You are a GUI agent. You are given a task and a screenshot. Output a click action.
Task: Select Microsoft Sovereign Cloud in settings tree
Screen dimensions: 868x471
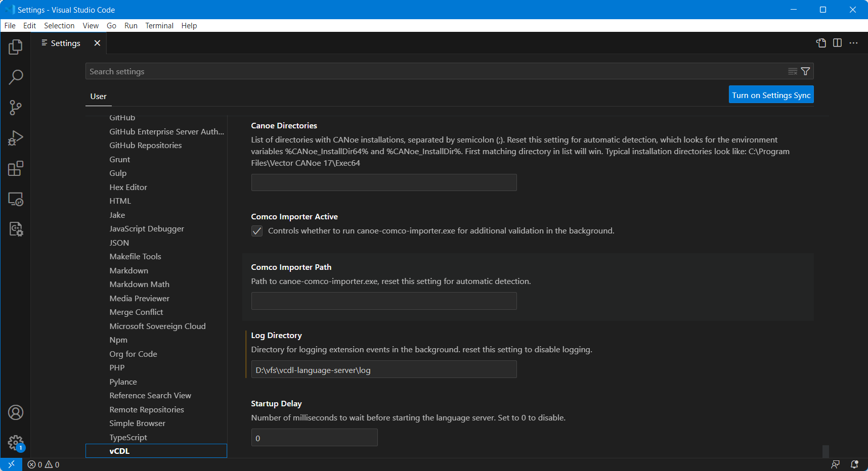tap(157, 326)
